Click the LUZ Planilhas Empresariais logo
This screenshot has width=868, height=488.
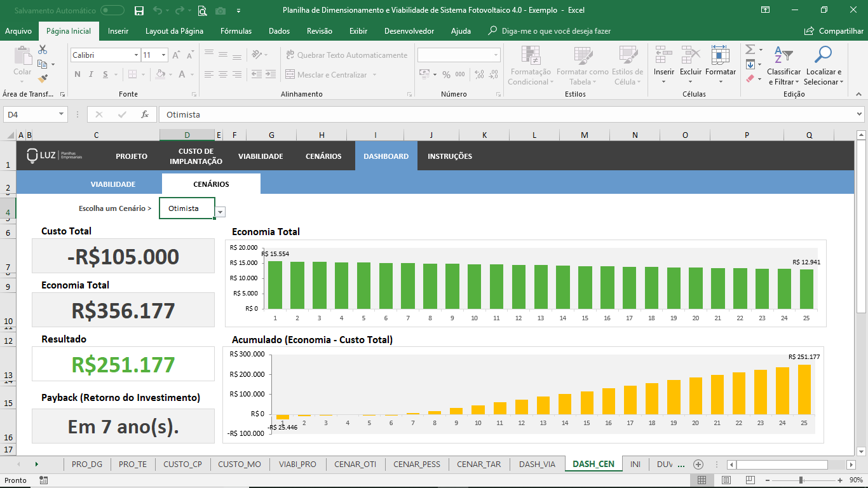(55, 156)
